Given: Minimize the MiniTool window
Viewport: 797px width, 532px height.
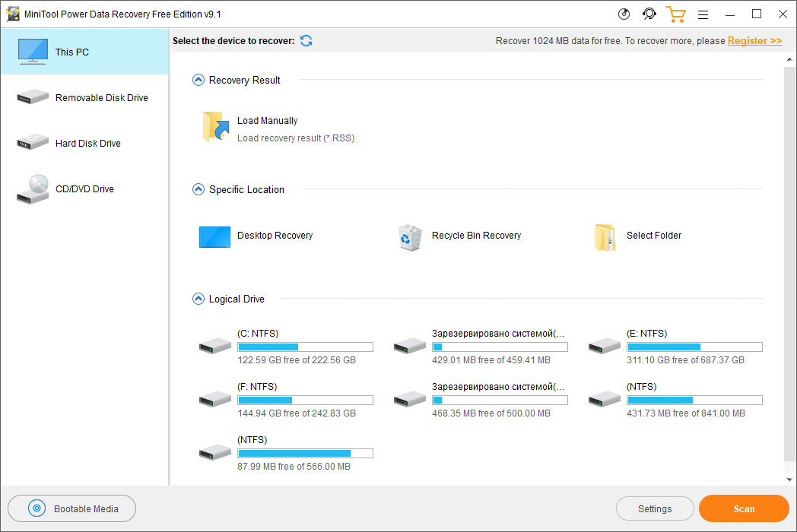Looking at the screenshot, I should [x=730, y=14].
